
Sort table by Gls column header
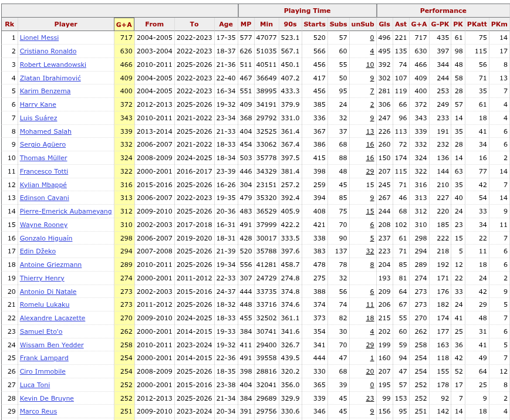(384, 24)
